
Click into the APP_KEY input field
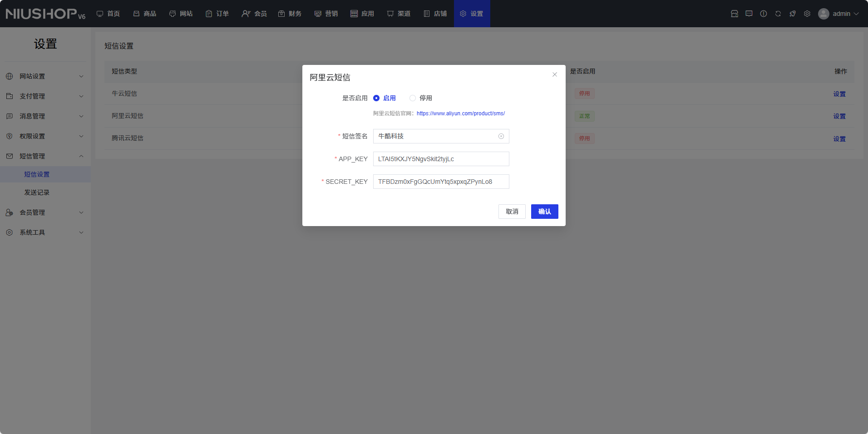point(441,159)
